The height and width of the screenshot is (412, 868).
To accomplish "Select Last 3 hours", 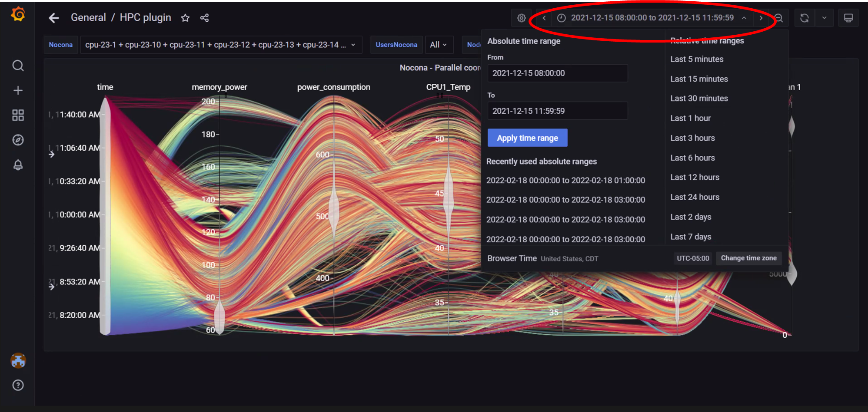I will [692, 138].
